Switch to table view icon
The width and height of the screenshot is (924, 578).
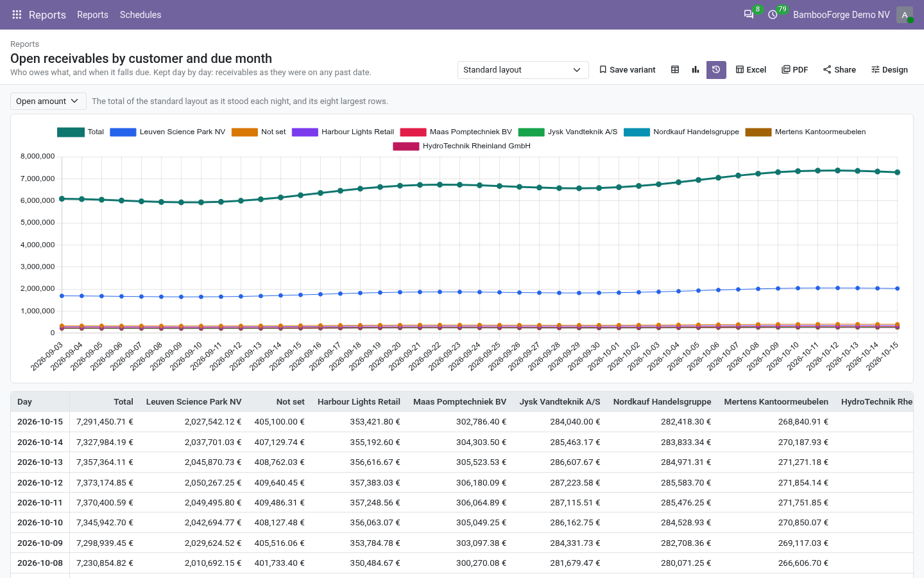(x=675, y=70)
